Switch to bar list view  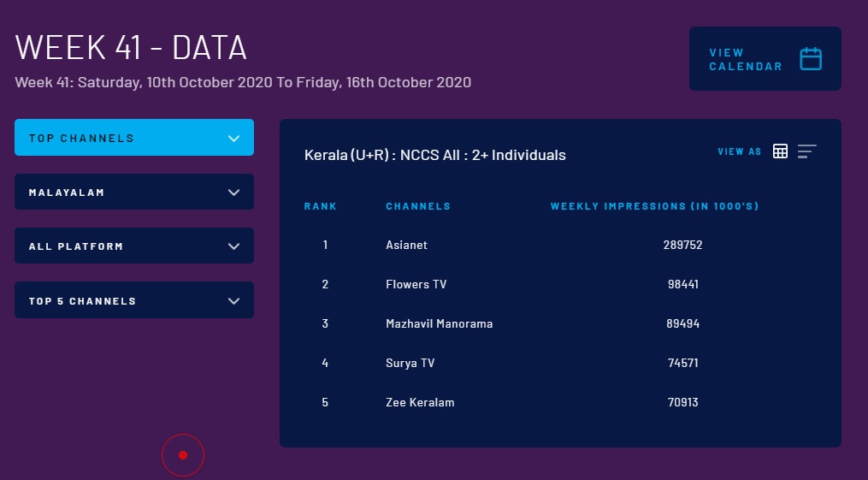coord(806,151)
